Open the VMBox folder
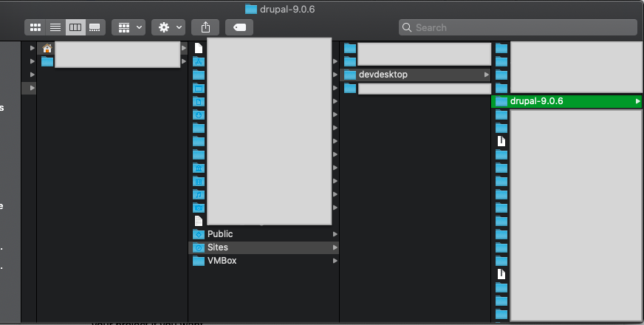Viewport: 644px width, 325px height. (263, 261)
